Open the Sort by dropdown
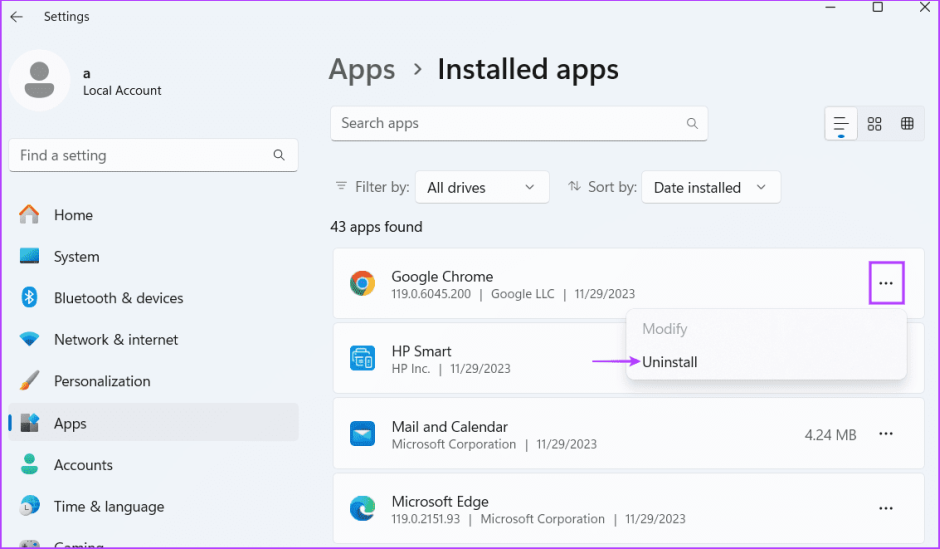Viewport: 940px width, 549px height. (x=710, y=187)
